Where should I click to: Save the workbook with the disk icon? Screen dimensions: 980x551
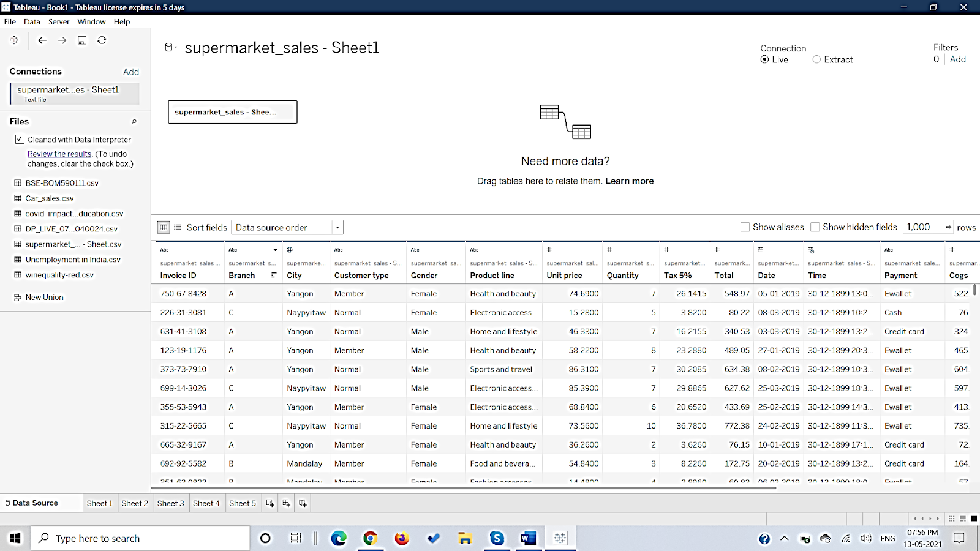[x=82, y=40]
